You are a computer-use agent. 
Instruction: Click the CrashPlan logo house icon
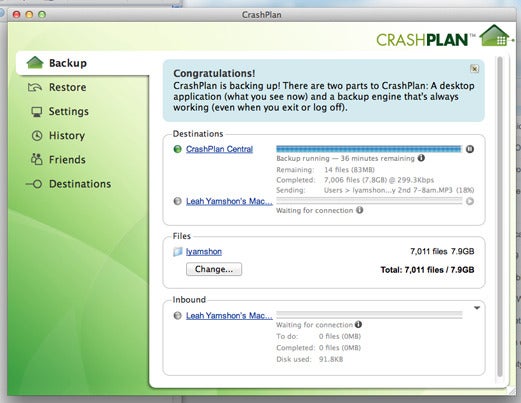[495, 36]
